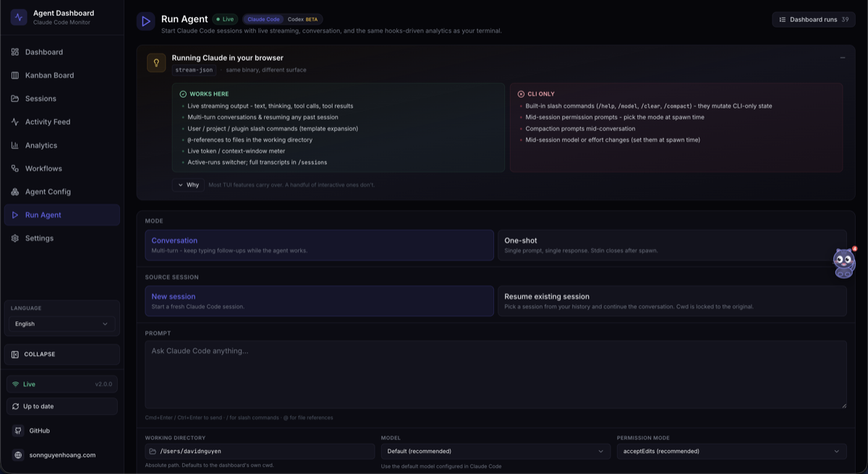Screen dimensions: 868x474
Task: Click the stream-json tag
Action: [x=194, y=70]
